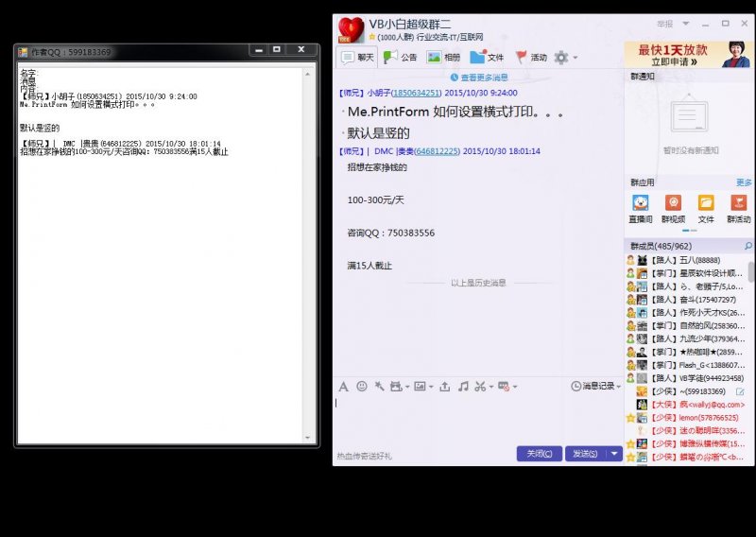Click the gift icon in chat toolbar
Screen dimensions: 756x537
[x=396, y=386]
